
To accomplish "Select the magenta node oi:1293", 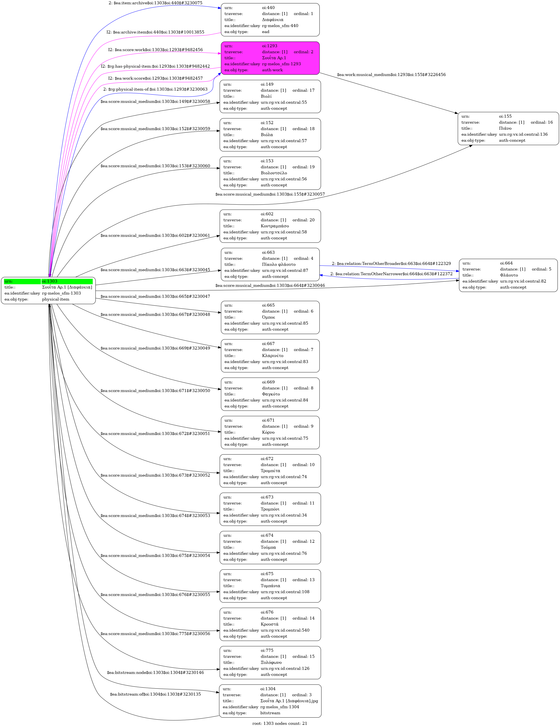I will (x=270, y=58).
